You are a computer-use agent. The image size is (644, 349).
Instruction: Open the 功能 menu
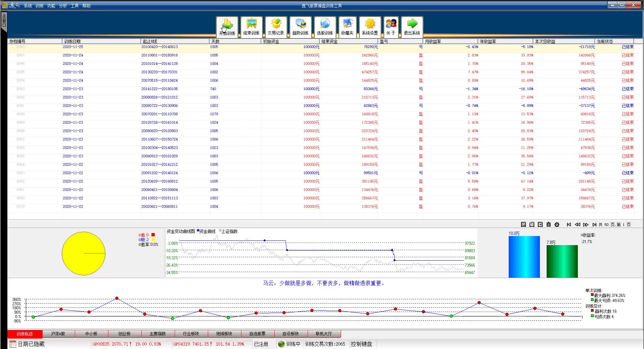51,6
